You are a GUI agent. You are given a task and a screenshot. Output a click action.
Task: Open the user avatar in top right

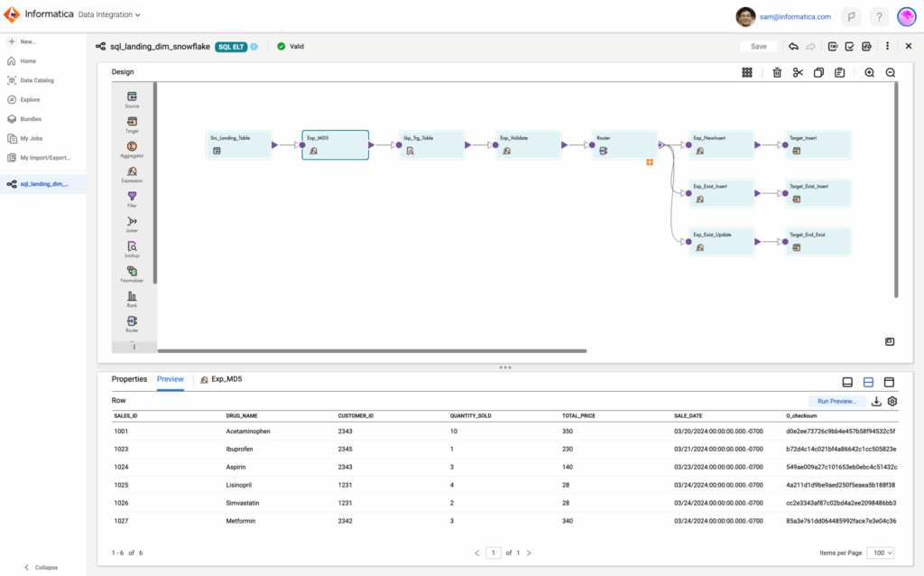(906, 17)
